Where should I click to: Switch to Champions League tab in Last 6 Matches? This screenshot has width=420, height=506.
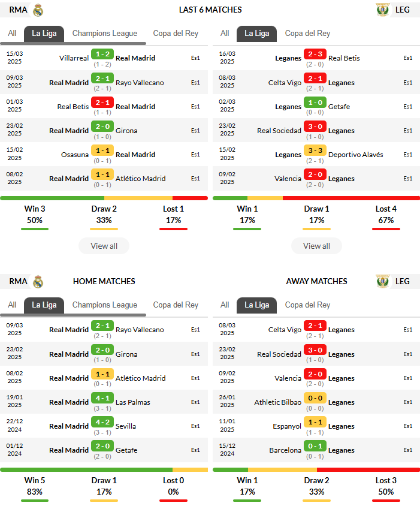(x=104, y=33)
